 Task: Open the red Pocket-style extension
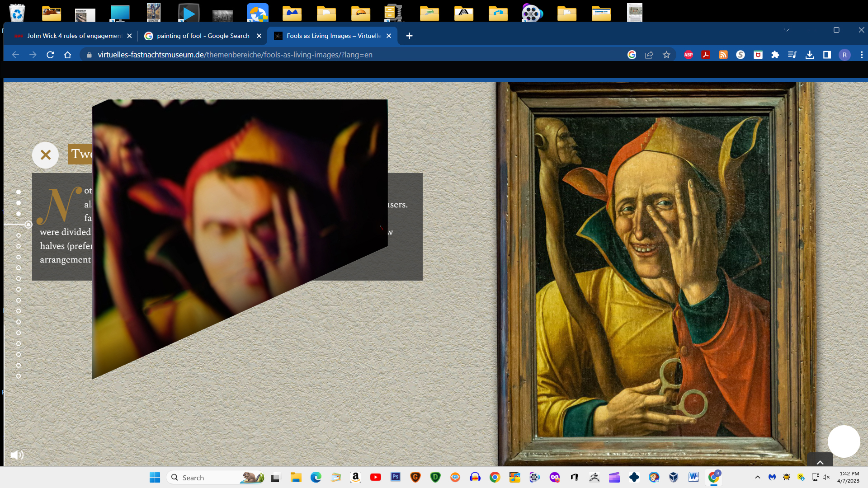(758, 55)
